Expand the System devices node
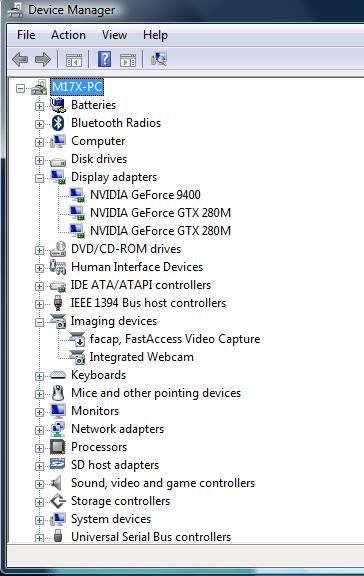Viewport: 364px width, 576px height. 39,520
